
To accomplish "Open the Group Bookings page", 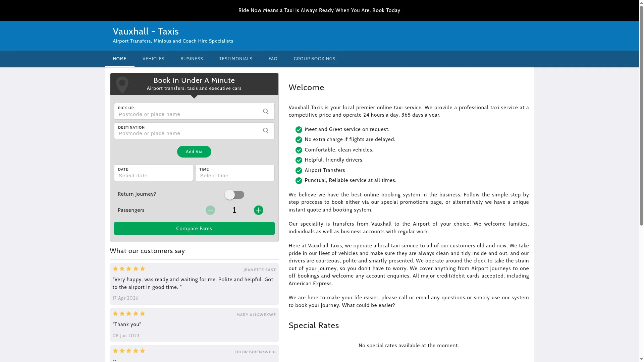I will 315,59.
